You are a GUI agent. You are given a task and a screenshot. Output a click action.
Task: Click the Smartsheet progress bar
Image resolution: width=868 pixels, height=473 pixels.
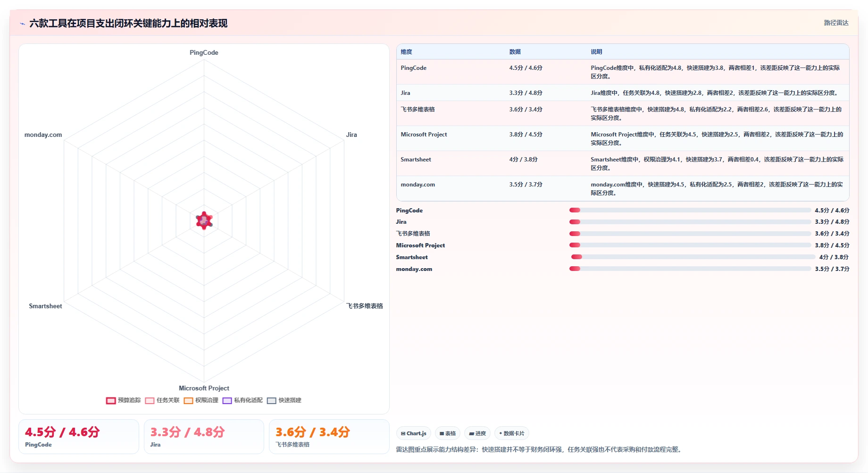coord(693,257)
